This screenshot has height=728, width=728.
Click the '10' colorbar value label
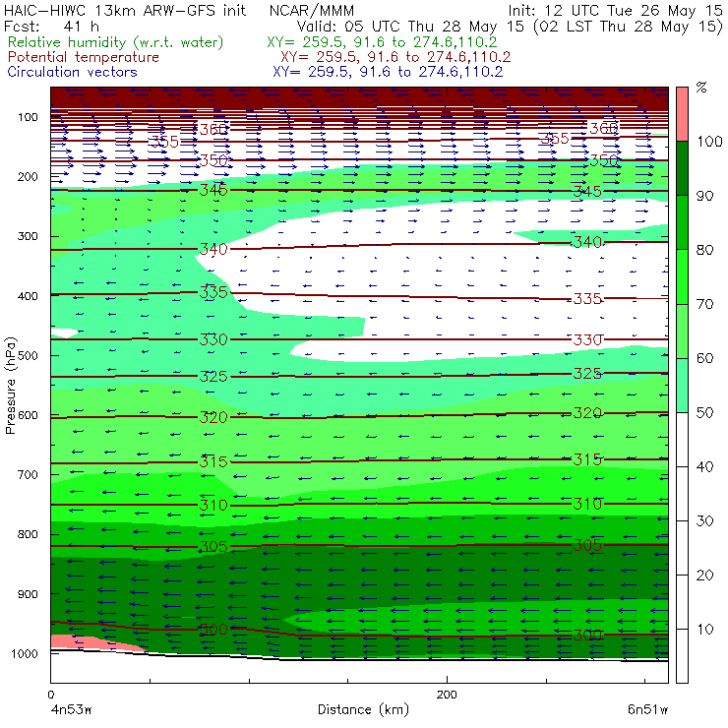tap(704, 629)
